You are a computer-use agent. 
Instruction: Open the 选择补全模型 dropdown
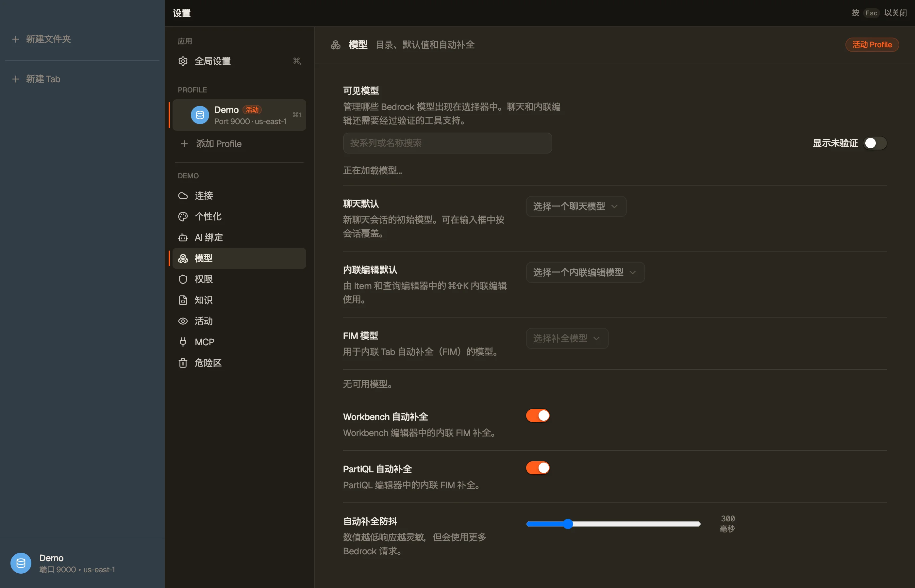point(567,338)
